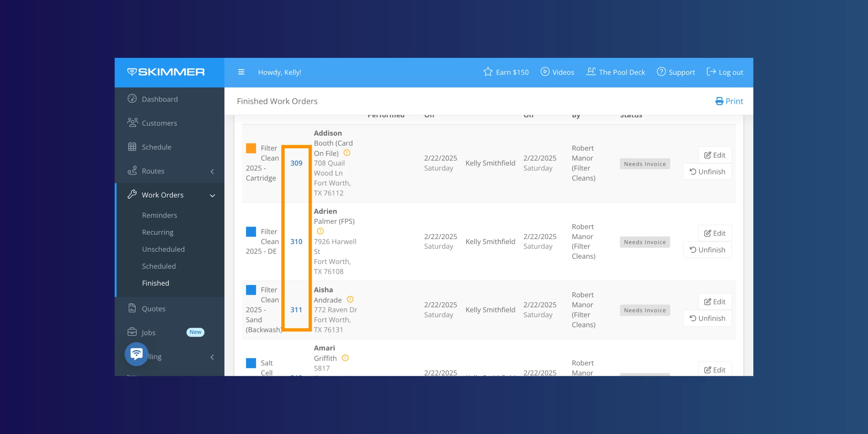Click the Print printer icon
Viewport: 868px width, 434px height.
pyautogui.click(x=719, y=101)
